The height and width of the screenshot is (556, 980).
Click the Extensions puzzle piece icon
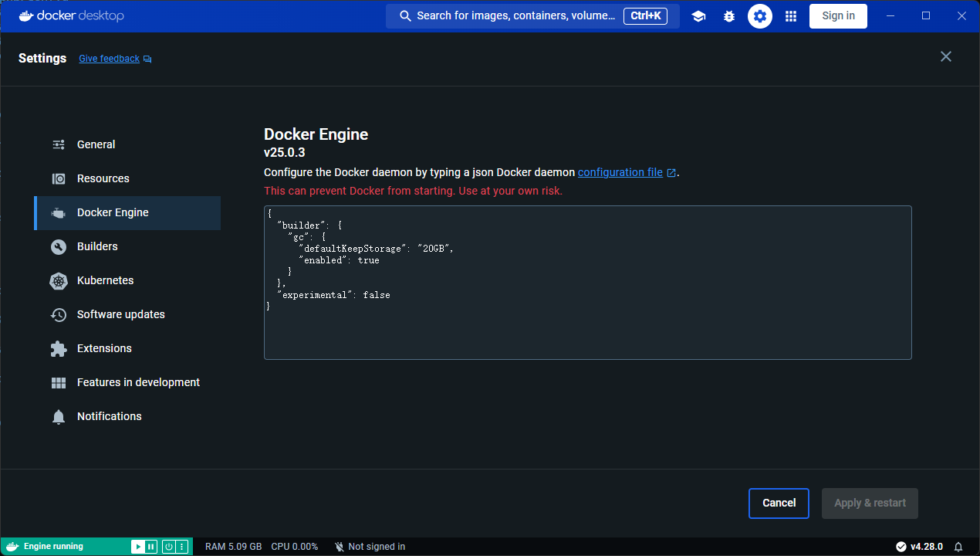pos(59,349)
